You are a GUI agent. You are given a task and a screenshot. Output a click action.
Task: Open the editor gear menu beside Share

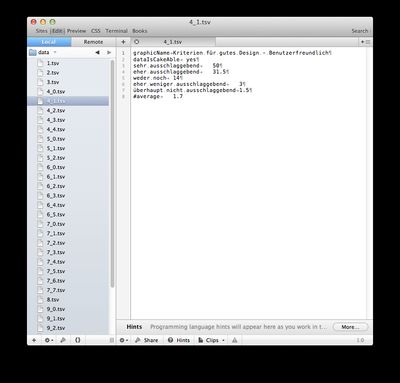tap(124, 340)
